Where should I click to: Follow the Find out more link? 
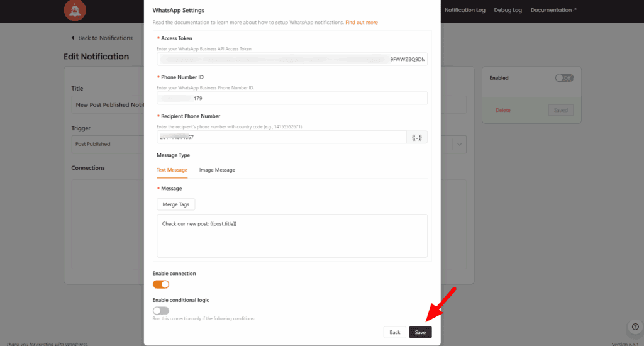coord(362,23)
